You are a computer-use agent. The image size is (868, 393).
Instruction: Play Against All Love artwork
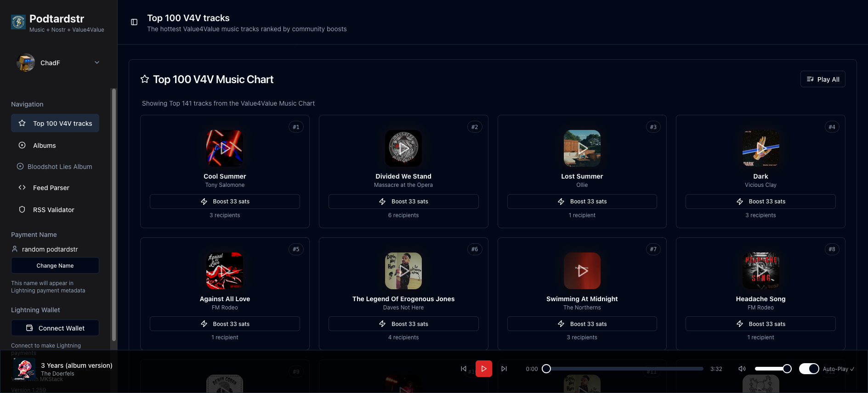click(x=225, y=271)
